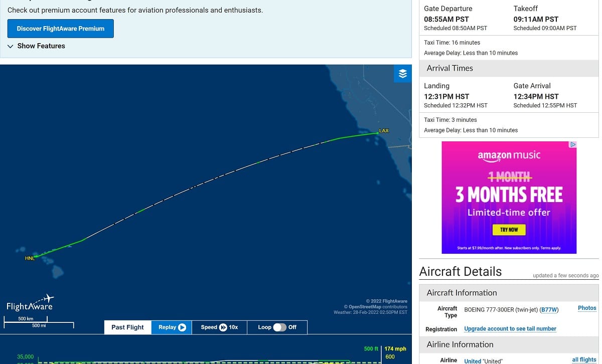
Task: Click Upgrade account to see tail number
Action: 510,329
